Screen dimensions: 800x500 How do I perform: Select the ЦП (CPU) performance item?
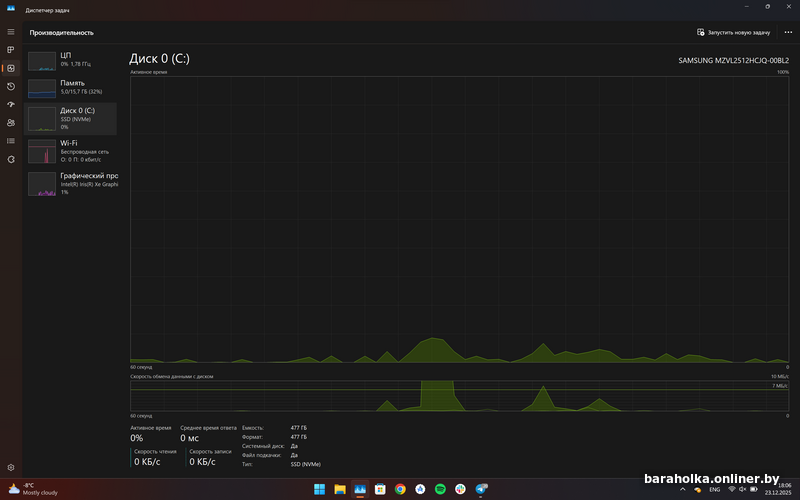click(71, 59)
